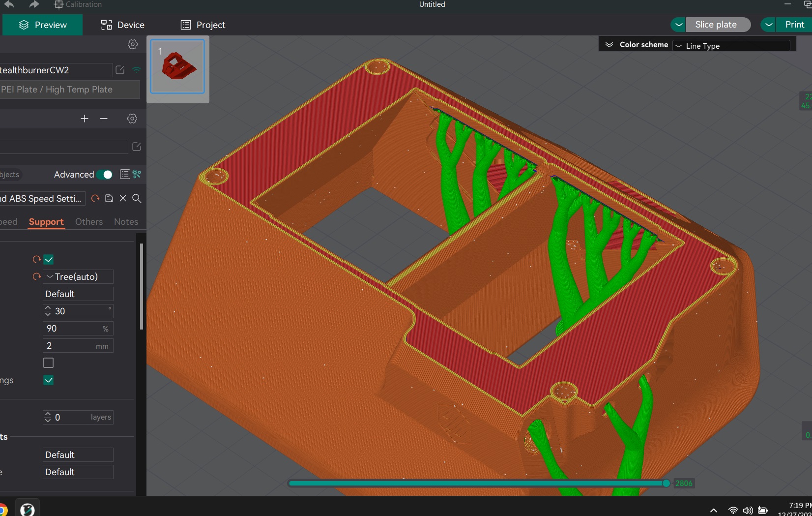The height and width of the screenshot is (516, 812).
Task: Click the plus icon to add filament
Action: tap(85, 119)
